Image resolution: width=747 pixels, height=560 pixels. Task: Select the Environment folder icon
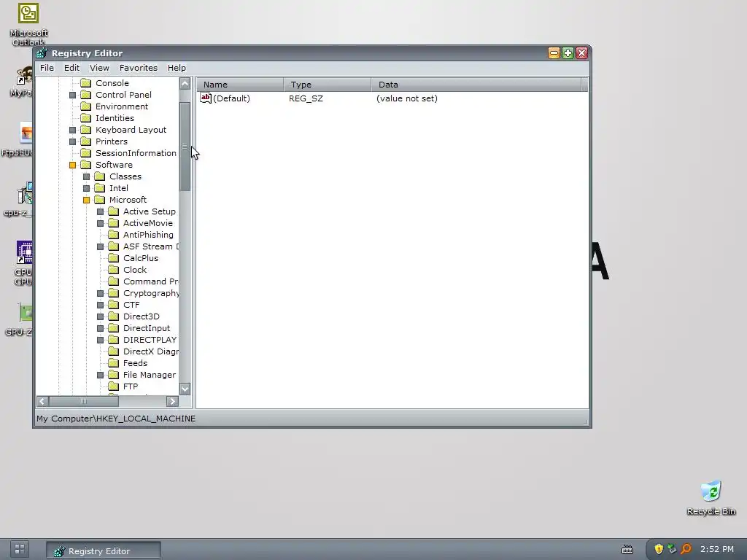pyautogui.click(x=86, y=106)
